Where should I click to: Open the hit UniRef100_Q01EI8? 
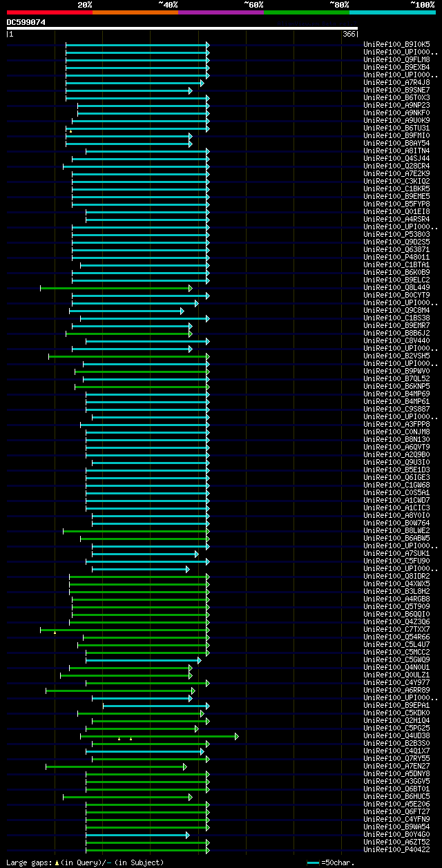tap(396, 211)
